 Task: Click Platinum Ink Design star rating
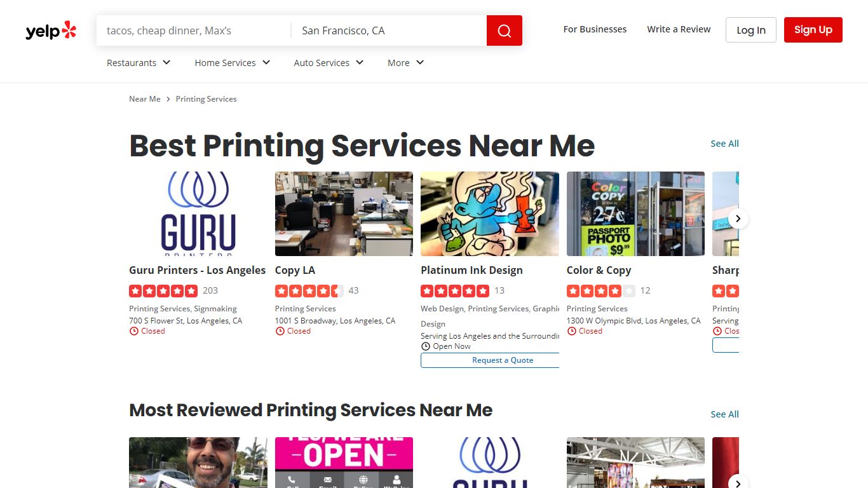pos(455,290)
